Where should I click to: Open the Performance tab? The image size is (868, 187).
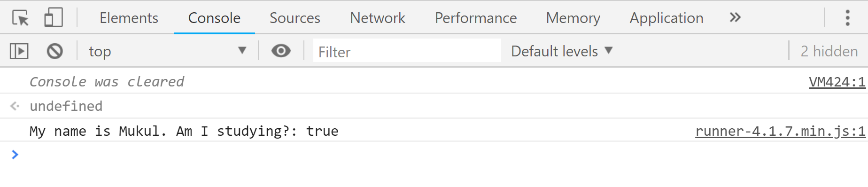475,18
